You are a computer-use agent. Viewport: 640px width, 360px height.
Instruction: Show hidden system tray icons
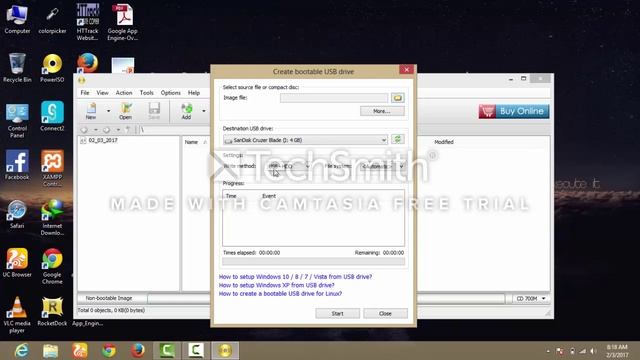pyautogui.click(x=548, y=351)
